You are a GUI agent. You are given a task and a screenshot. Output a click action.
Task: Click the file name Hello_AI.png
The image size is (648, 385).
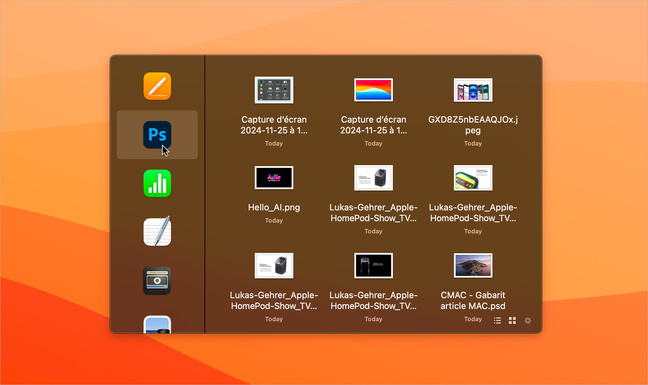point(274,207)
